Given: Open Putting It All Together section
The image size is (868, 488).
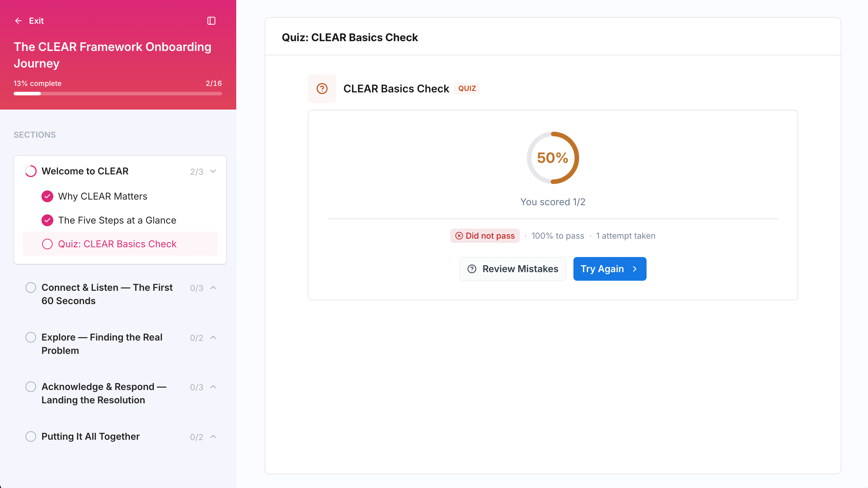Looking at the screenshot, I should click(x=90, y=437).
